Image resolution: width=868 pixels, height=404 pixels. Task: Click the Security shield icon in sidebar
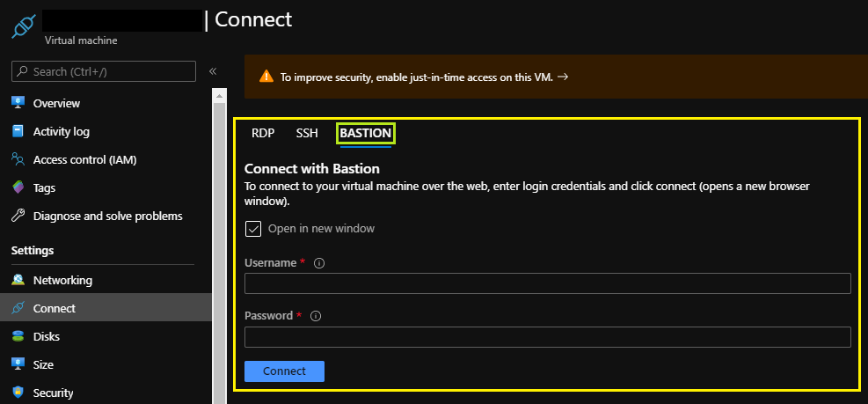tap(18, 393)
